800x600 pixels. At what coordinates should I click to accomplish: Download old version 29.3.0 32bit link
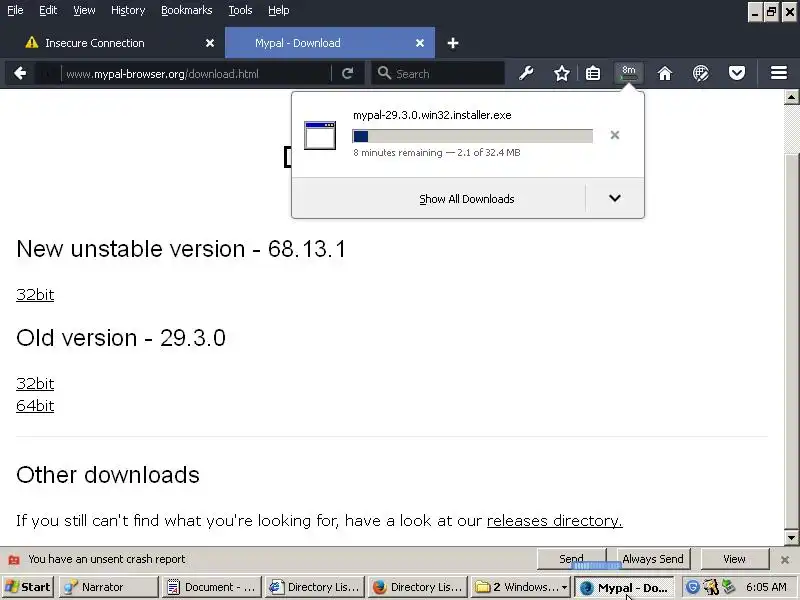[x=35, y=384]
